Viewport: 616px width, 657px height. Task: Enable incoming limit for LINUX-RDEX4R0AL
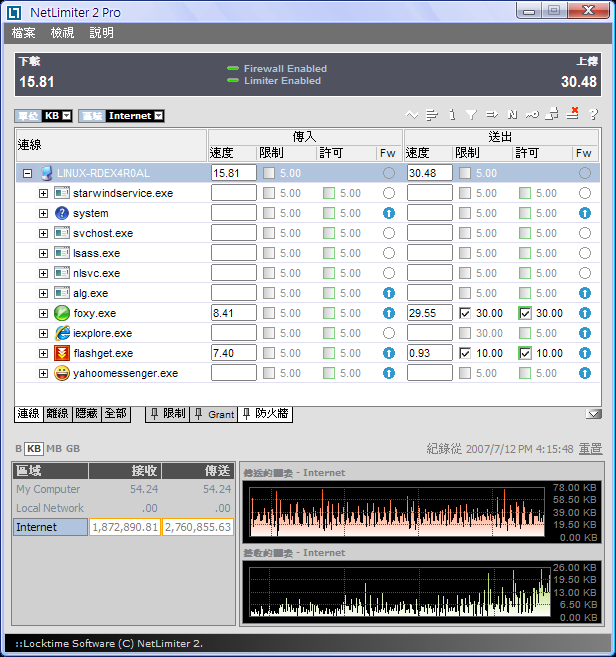click(269, 173)
